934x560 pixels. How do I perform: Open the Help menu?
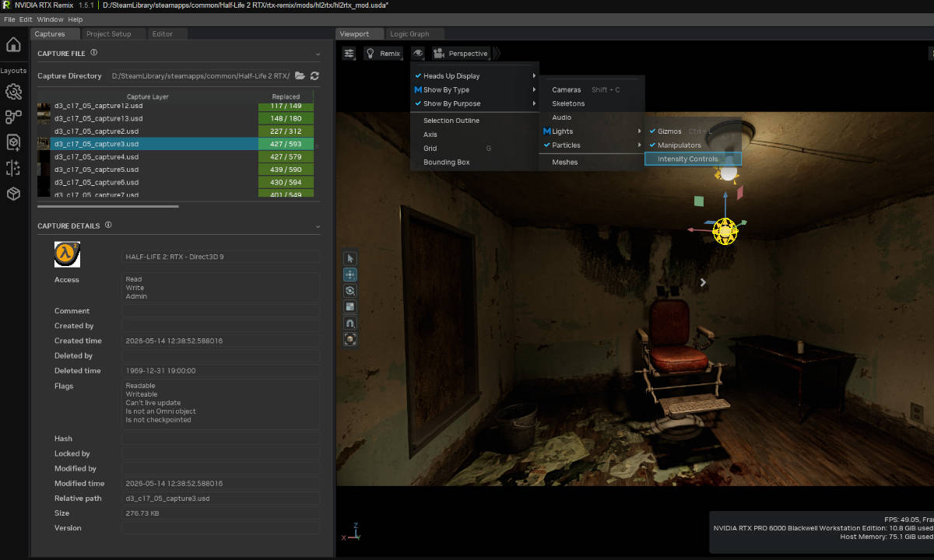click(x=75, y=19)
